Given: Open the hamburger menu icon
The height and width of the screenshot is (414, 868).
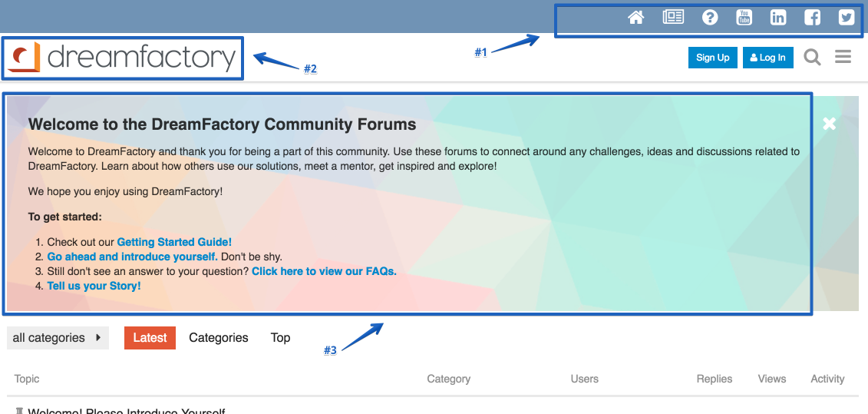Looking at the screenshot, I should 843,57.
